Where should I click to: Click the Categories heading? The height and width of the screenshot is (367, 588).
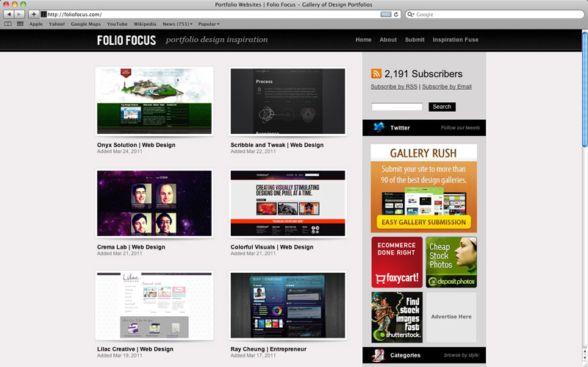coord(405,355)
